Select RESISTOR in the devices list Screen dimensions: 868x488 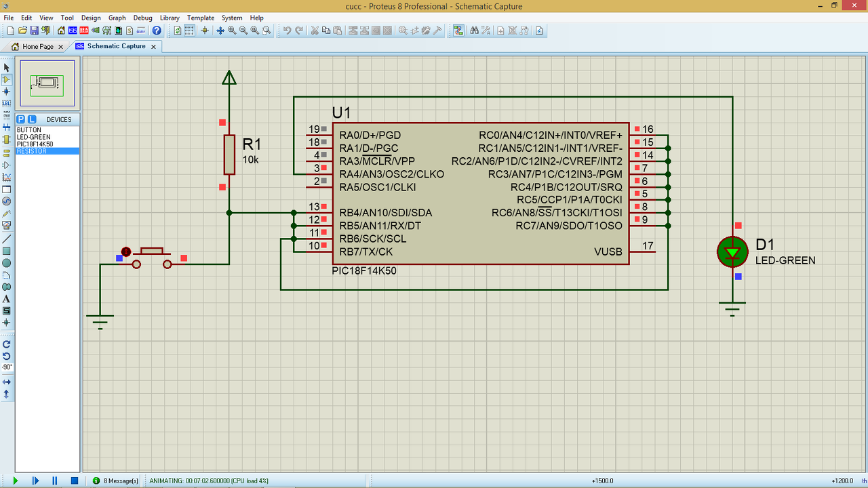click(x=47, y=151)
